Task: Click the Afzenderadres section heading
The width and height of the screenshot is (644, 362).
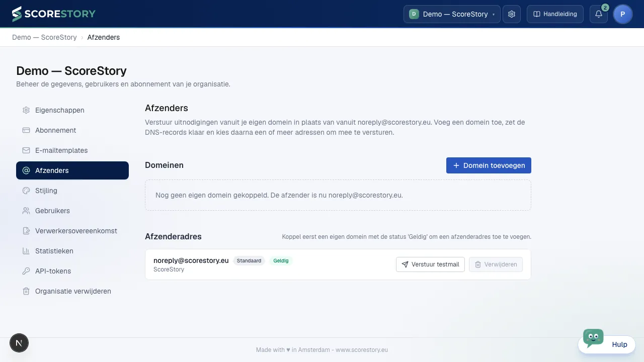Action: (173, 236)
